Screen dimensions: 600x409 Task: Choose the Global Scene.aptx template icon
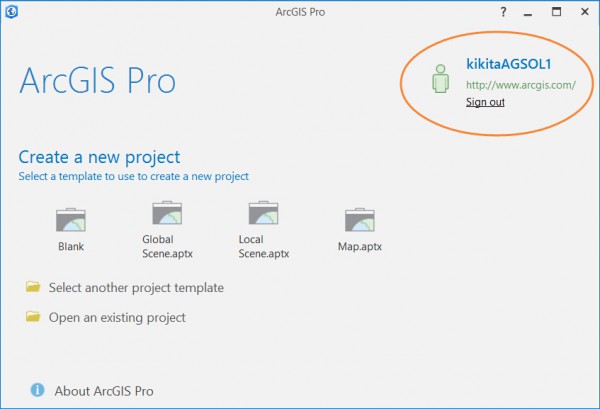point(167,213)
